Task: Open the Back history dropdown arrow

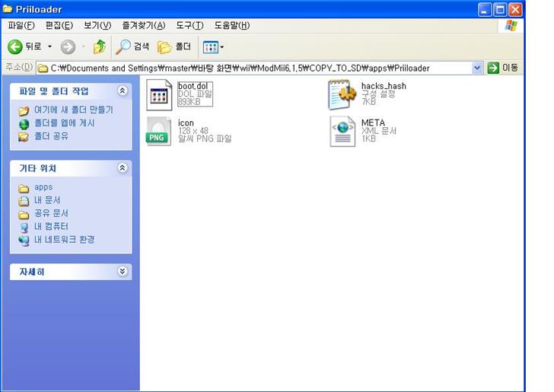Action: click(49, 46)
